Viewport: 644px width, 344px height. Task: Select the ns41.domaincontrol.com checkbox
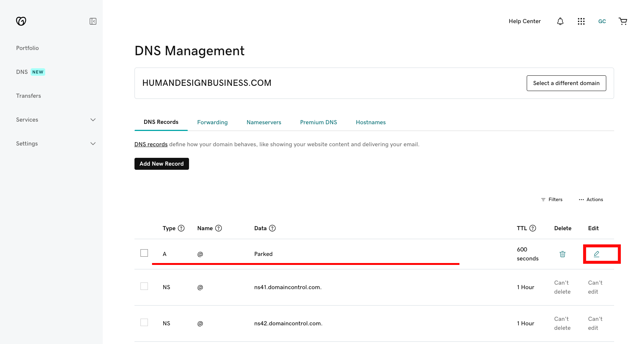[144, 286]
